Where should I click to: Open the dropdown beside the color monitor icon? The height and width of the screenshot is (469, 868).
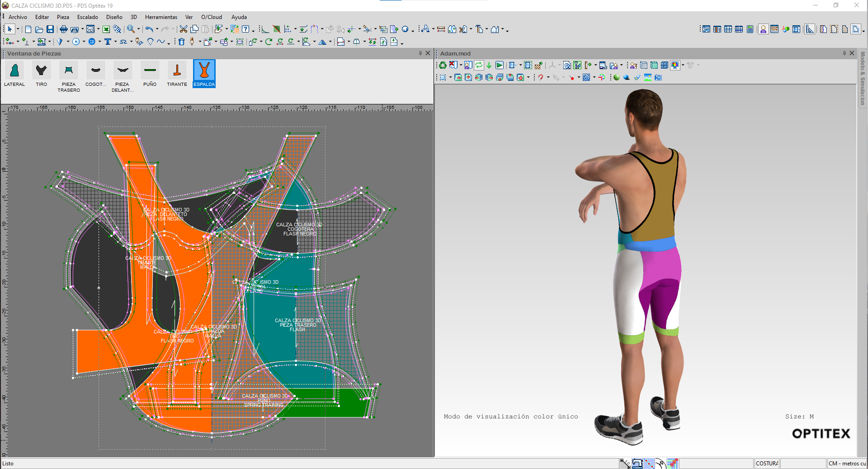tap(683, 66)
